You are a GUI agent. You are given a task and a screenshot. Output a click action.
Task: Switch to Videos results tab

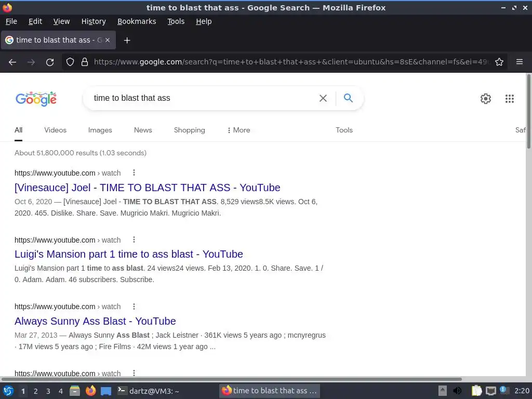point(55,130)
